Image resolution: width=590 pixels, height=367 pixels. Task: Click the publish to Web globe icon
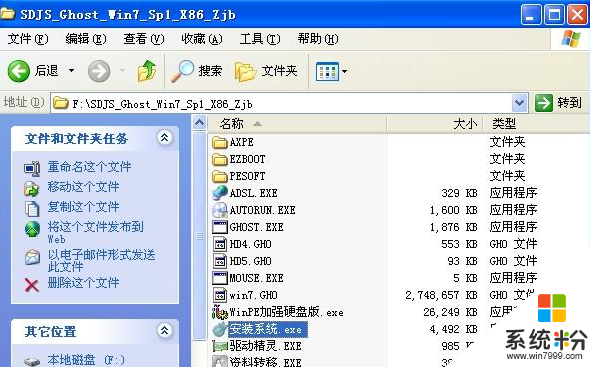(32, 229)
